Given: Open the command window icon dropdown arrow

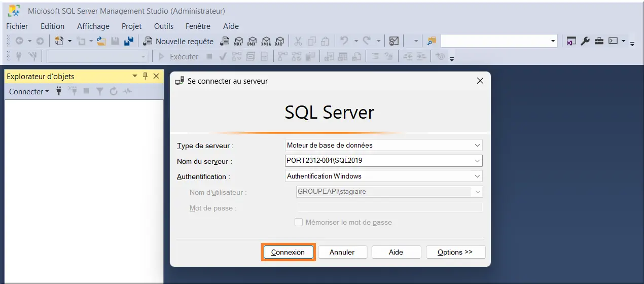Looking at the screenshot, I should (623, 41).
